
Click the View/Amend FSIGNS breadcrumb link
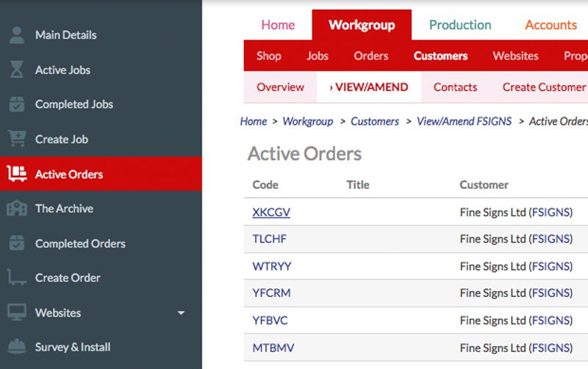[464, 121]
